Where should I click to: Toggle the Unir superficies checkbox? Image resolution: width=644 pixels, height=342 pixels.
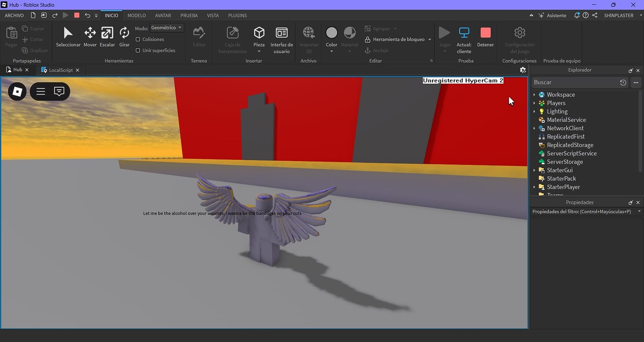click(x=138, y=50)
